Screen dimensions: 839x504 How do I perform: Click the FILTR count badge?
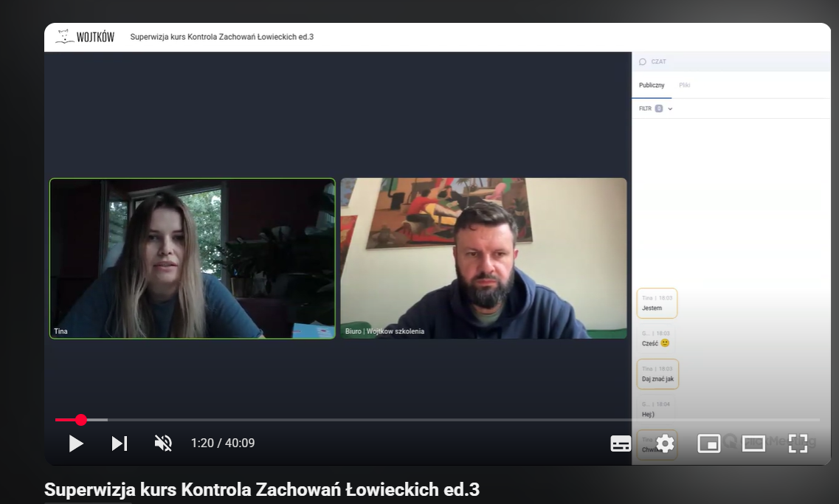(x=659, y=108)
